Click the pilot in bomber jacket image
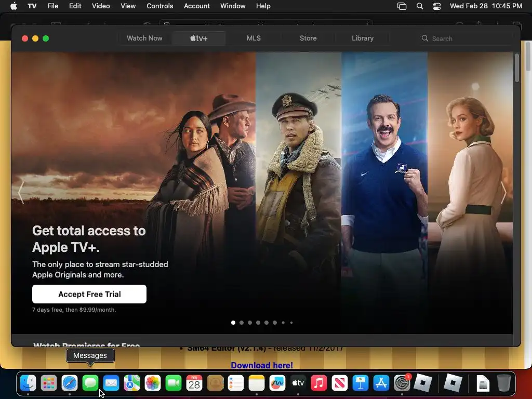Image resolution: width=532 pixels, height=399 pixels. coord(299,193)
